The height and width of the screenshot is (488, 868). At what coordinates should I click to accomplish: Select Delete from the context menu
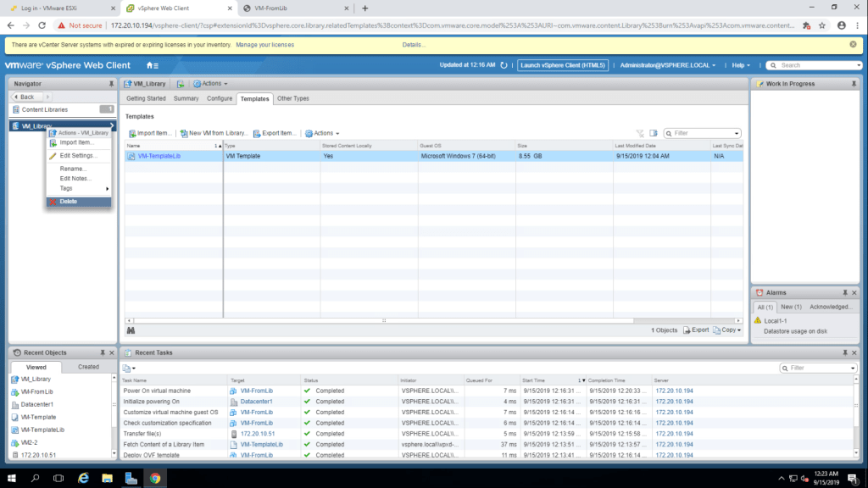[x=69, y=201]
